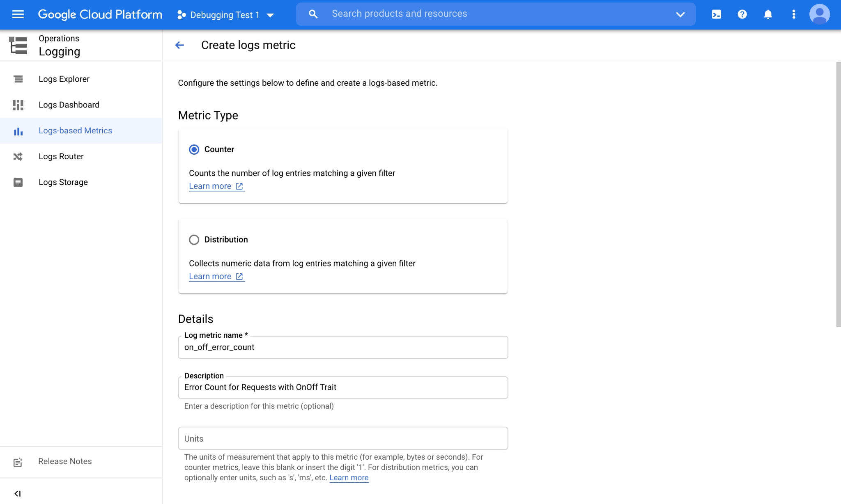Viewport: 841px width, 504px height.
Task: Open Logs Explorer in sidebar
Action: click(x=64, y=79)
